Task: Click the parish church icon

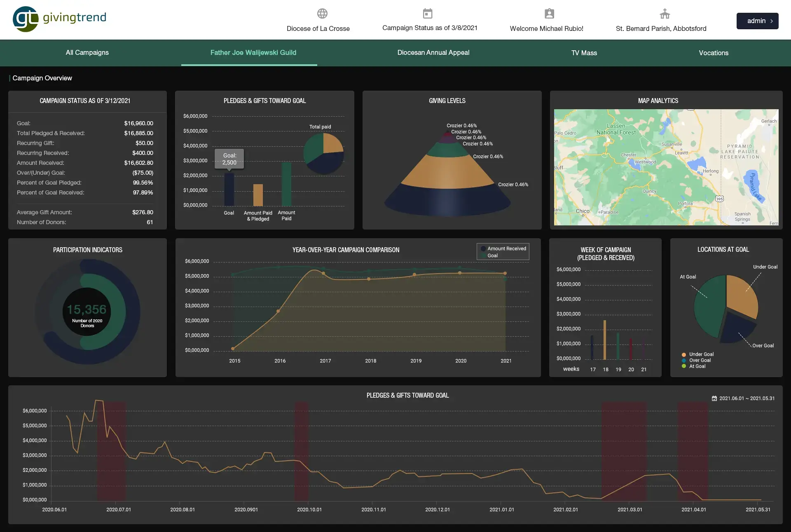Action: [665, 14]
